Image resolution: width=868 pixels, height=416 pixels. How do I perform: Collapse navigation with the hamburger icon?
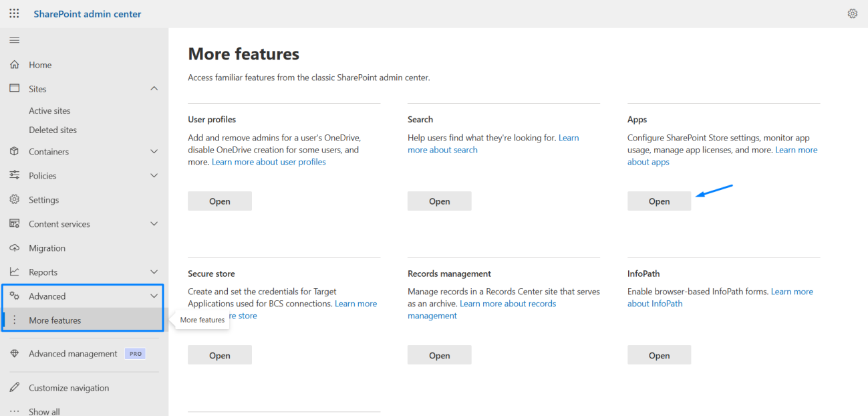click(14, 41)
